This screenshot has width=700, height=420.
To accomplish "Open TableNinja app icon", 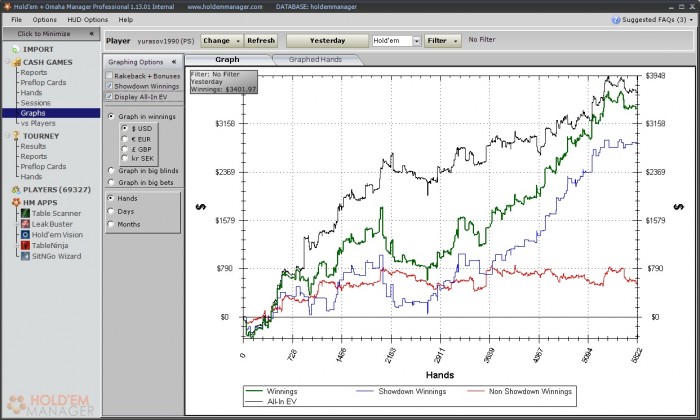I will tap(25, 245).
